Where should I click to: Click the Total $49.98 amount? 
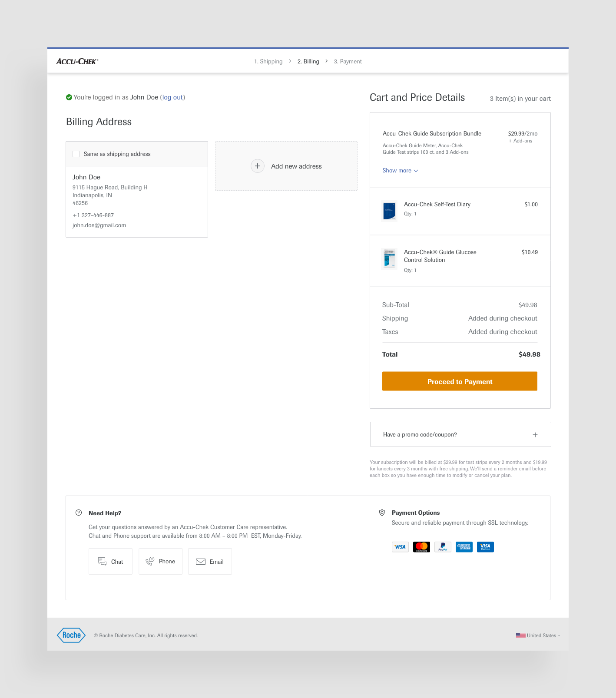(529, 354)
